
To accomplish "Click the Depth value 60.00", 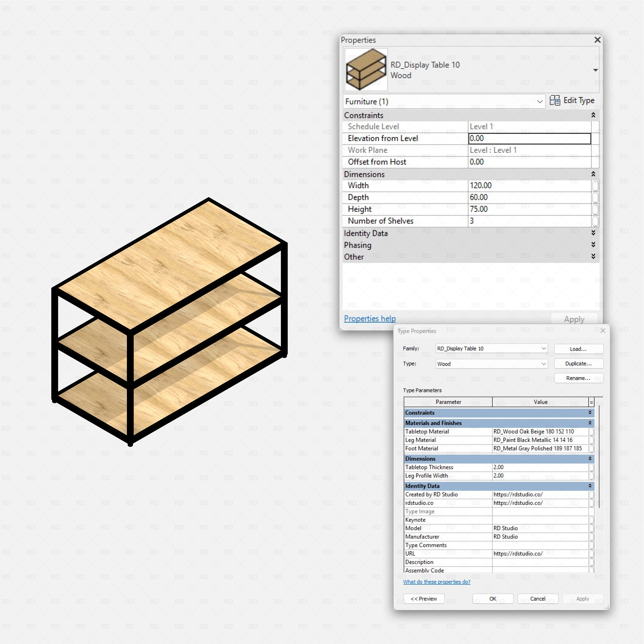I will [x=530, y=197].
